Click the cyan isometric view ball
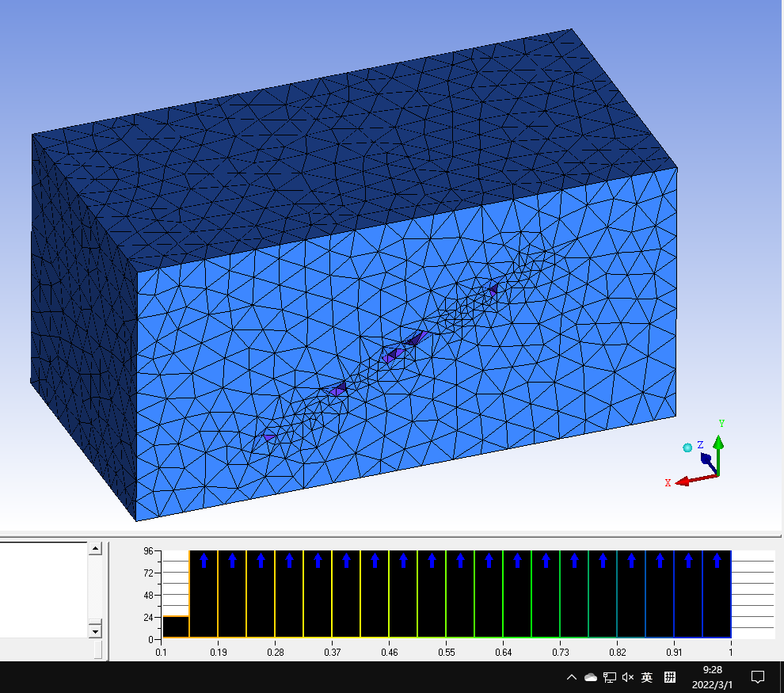The width and height of the screenshot is (784, 693). click(x=687, y=448)
